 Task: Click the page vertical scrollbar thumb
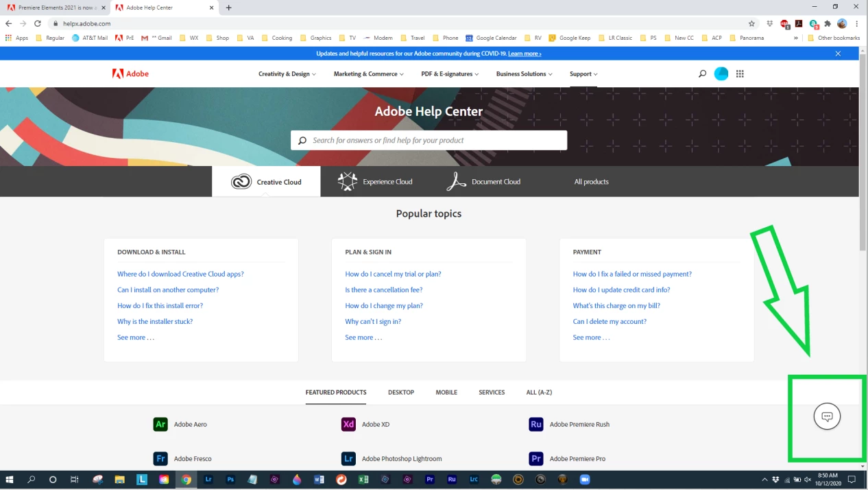(863, 151)
